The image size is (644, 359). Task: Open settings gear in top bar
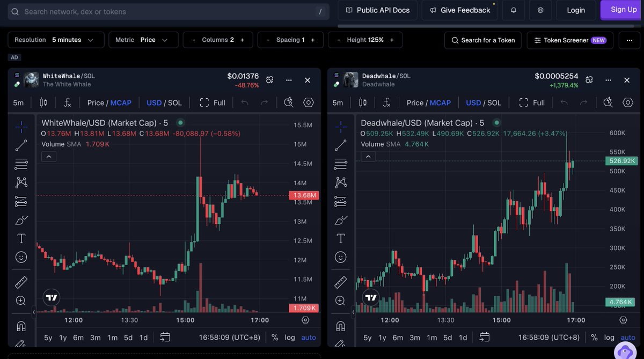tap(540, 10)
